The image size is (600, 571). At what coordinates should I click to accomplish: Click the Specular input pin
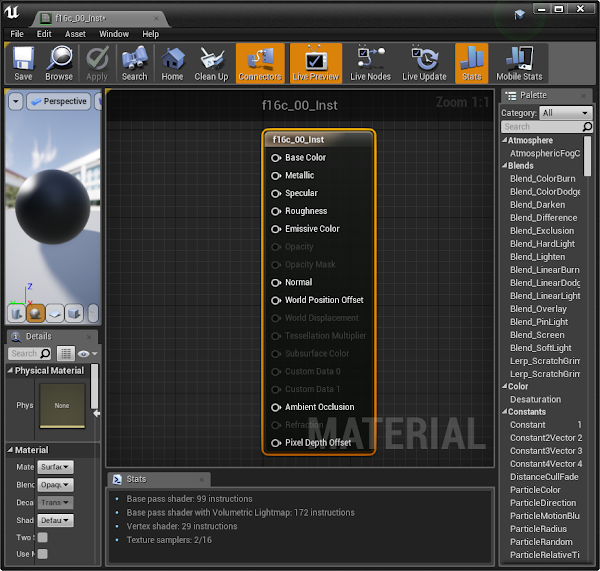click(276, 194)
